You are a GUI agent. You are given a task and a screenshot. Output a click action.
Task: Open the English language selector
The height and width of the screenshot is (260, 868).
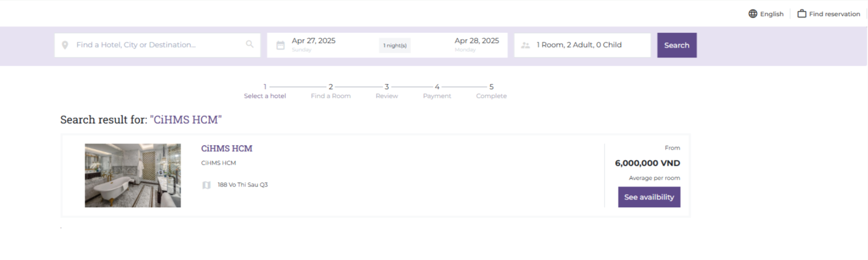tap(771, 14)
